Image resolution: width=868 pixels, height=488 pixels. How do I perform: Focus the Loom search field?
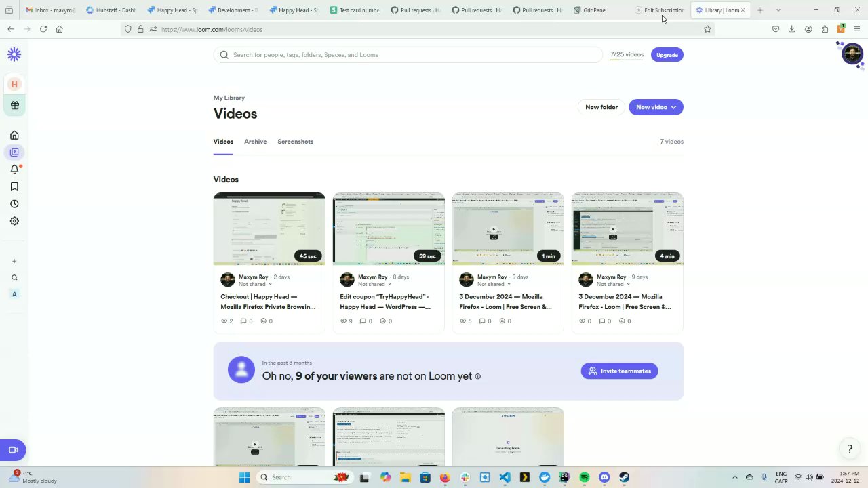pos(408,55)
